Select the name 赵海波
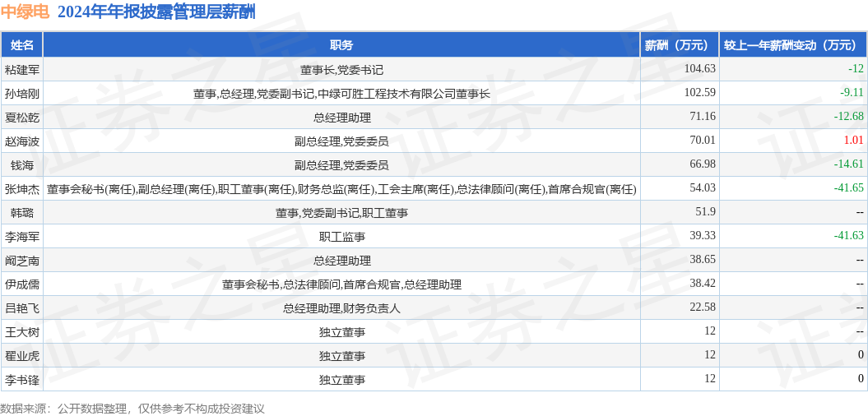 pyautogui.click(x=21, y=141)
